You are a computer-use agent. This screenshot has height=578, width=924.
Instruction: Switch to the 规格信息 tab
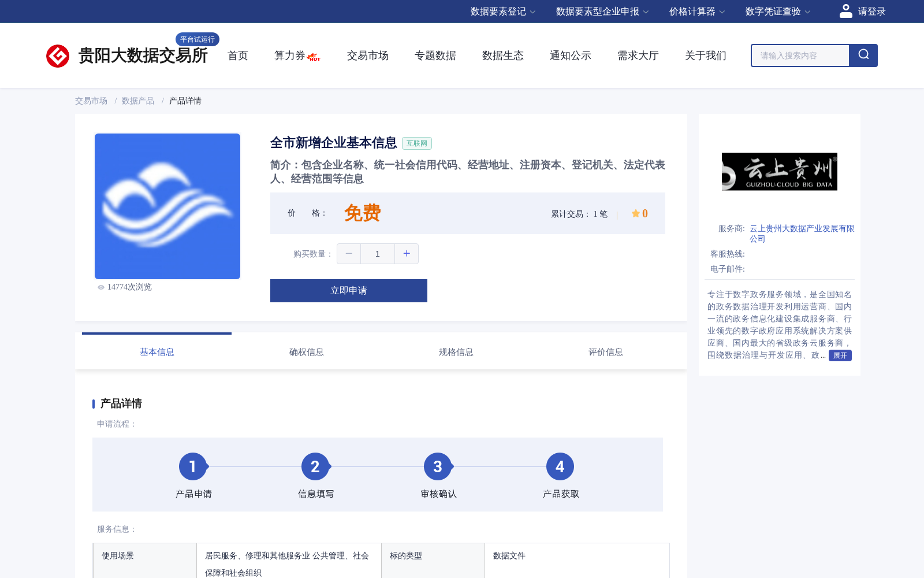click(456, 352)
